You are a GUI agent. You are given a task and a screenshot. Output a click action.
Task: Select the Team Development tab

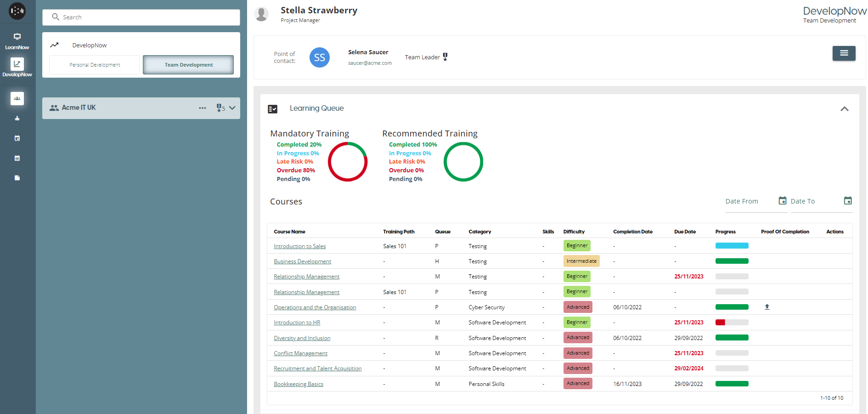188,65
